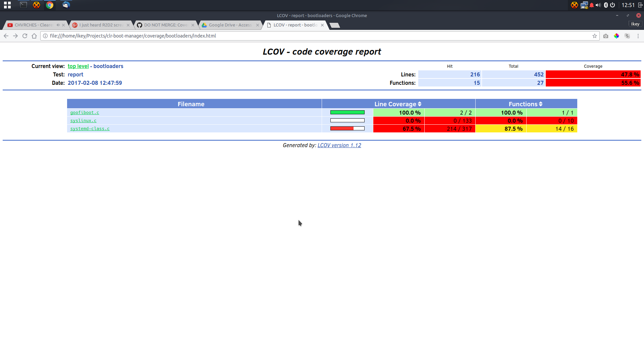This screenshot has height=362, width=644.
Task: Switch to DO NOT MERGE GitHub tab
Action: coord(166,25)
